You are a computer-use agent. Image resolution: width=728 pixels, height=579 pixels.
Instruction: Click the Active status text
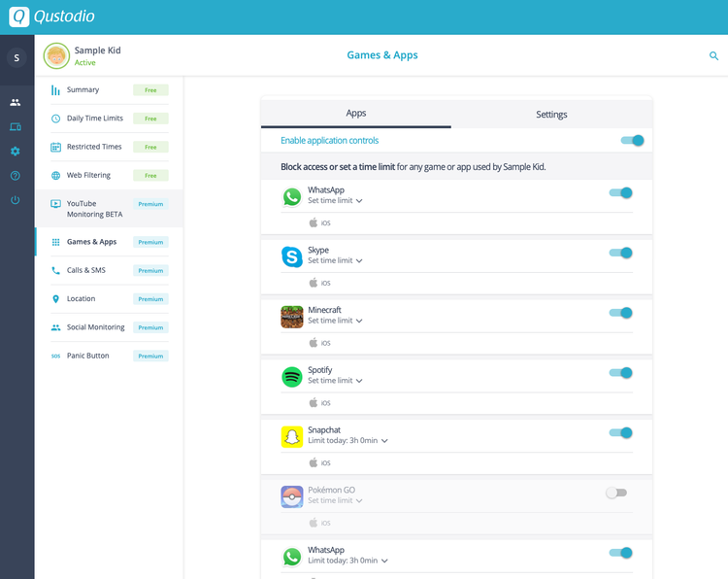pos(85,63)
